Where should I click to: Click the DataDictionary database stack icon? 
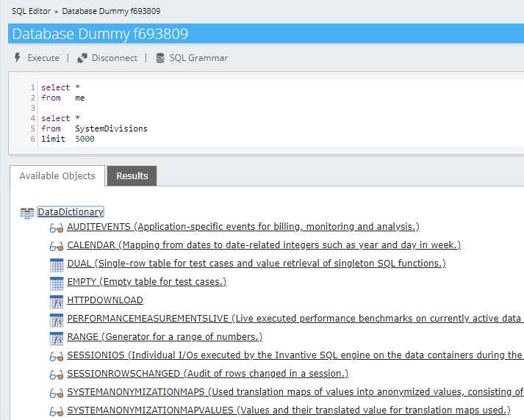point(27,213)
